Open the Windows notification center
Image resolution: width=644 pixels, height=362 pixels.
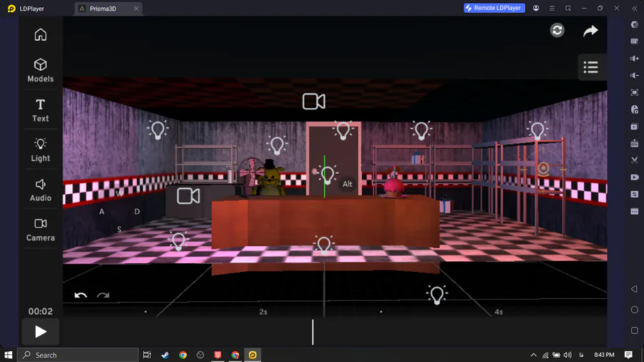(628, 355)
